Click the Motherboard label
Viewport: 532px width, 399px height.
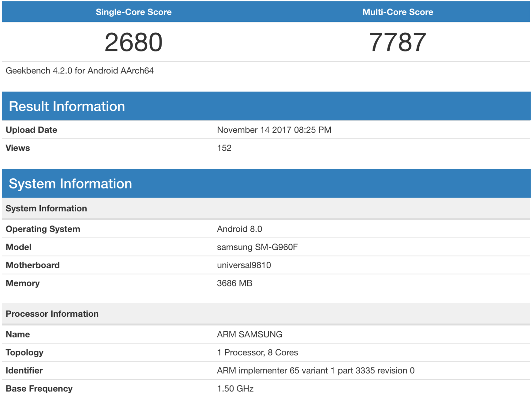tap(33, 265)
